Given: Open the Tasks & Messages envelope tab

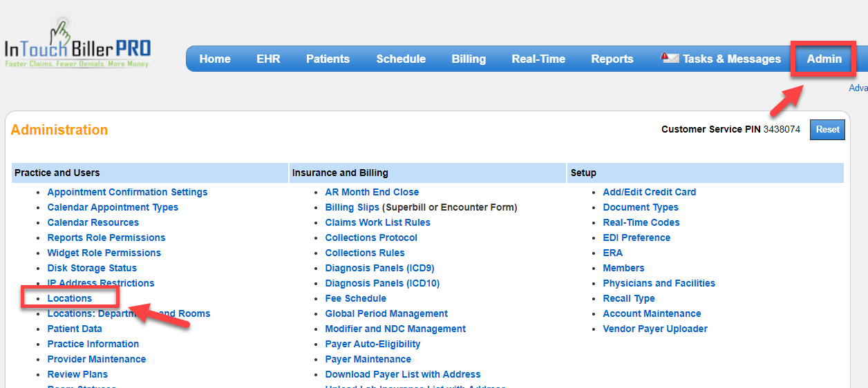Looking at the screenshot, I should pos(721,59).
